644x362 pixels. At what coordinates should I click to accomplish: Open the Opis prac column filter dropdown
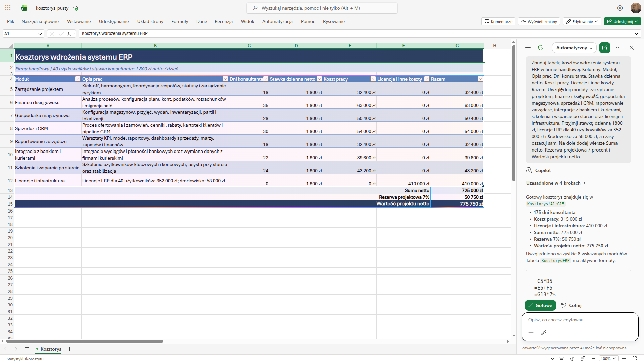click(x=225, y=79)
